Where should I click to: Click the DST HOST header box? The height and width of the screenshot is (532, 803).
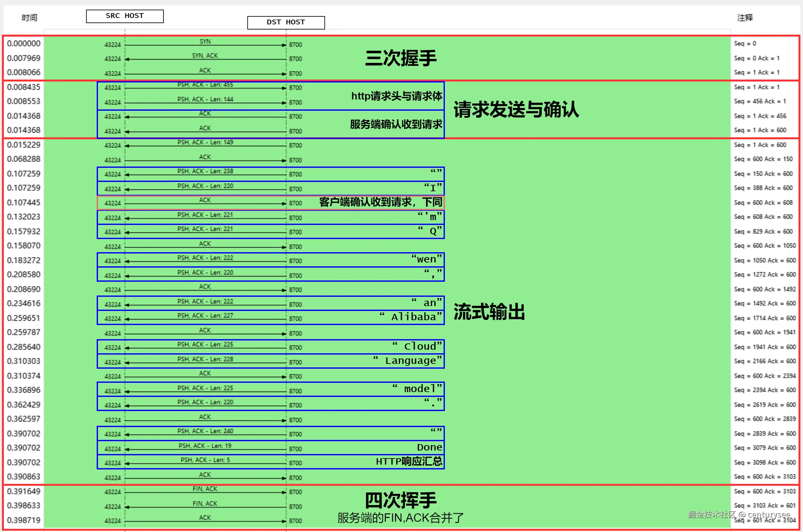click(286, 22)
